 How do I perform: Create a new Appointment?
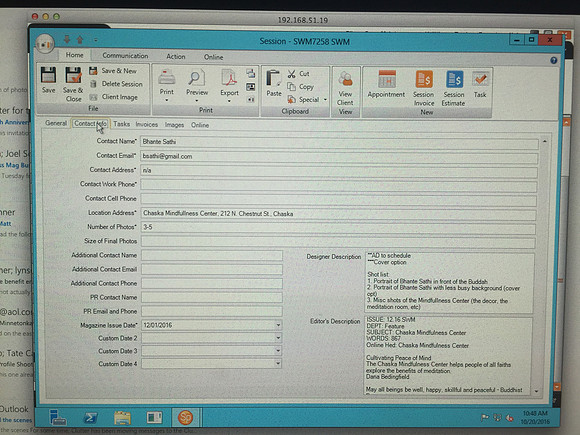(386, 85)
